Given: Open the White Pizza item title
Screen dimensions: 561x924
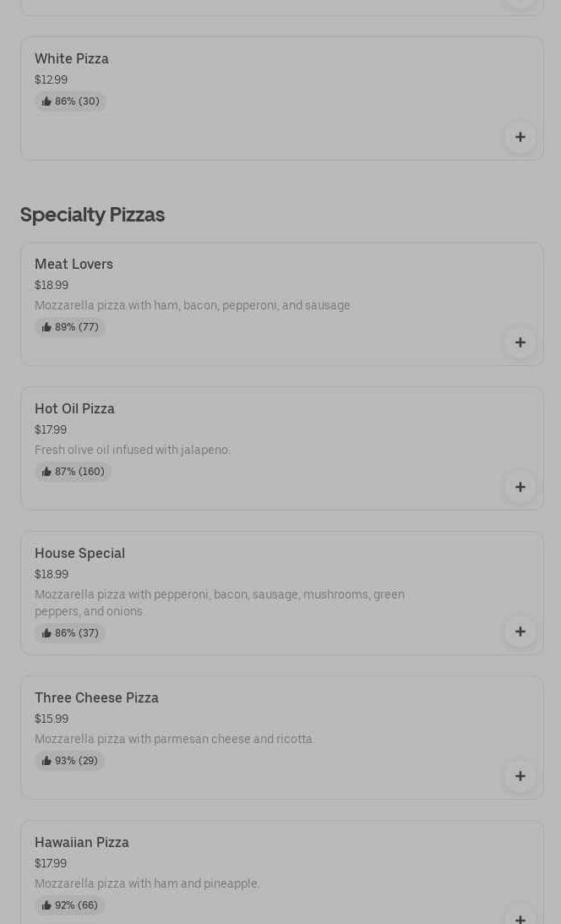Looking at the screenshot, I should 72,59.
